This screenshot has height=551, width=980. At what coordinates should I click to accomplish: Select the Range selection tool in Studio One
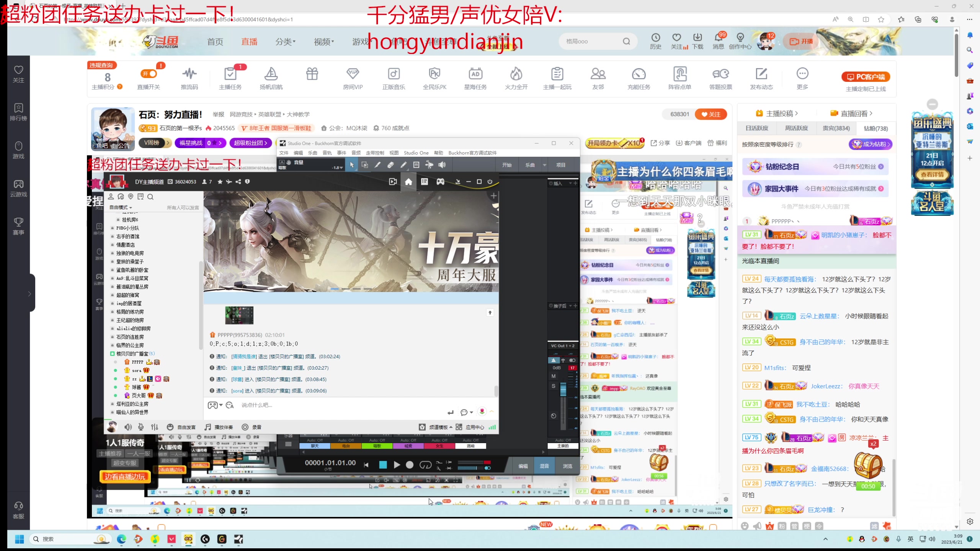tap(364, 165)
